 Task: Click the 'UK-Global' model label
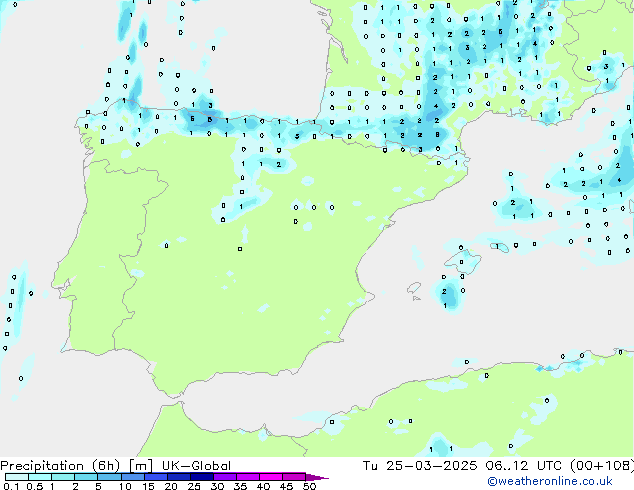point(196,466)
